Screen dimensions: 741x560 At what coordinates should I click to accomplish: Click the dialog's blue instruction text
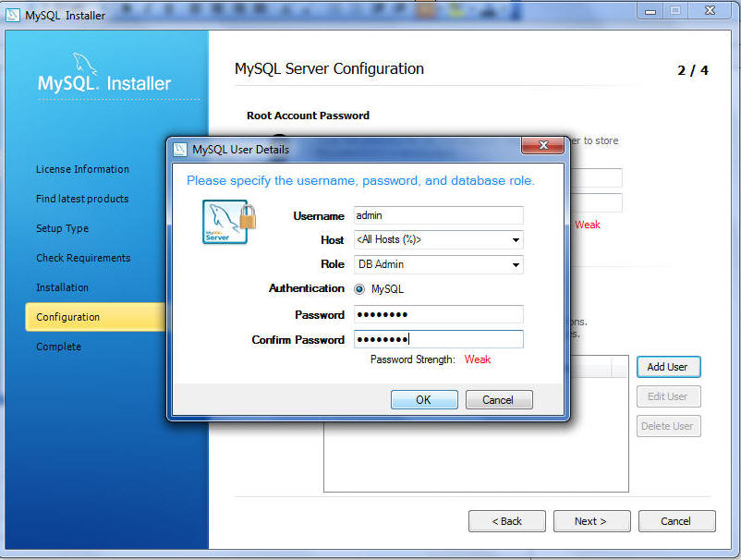[360, 181]
